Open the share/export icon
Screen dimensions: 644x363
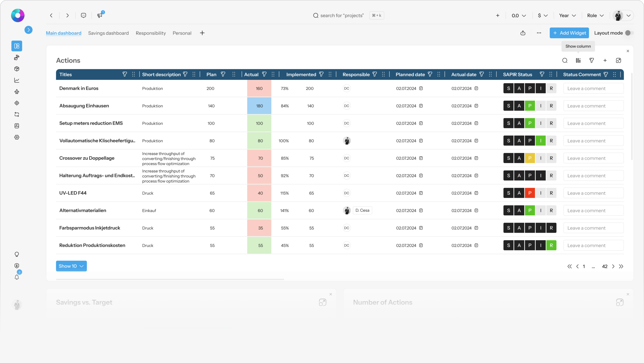(x=523, y=33)
